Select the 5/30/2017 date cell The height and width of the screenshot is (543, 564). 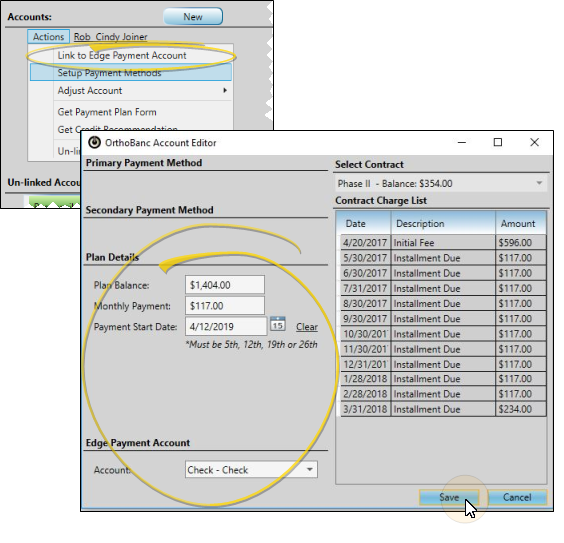365,258
